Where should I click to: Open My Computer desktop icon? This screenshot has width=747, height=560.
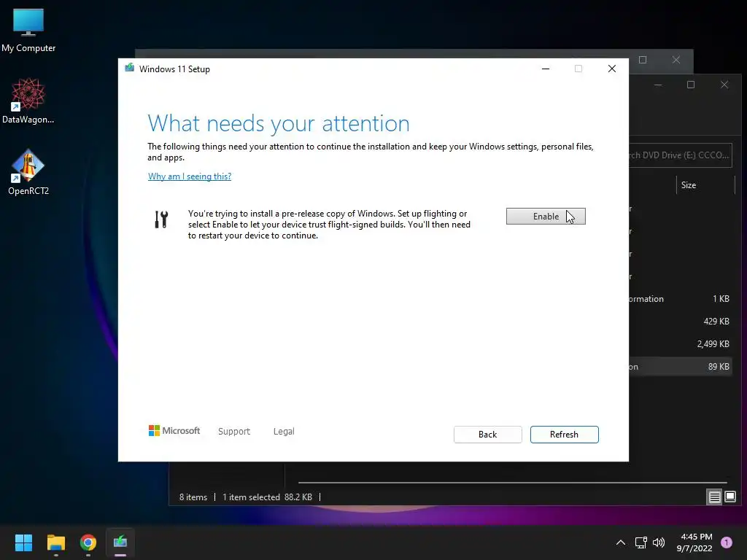(28, 30)
